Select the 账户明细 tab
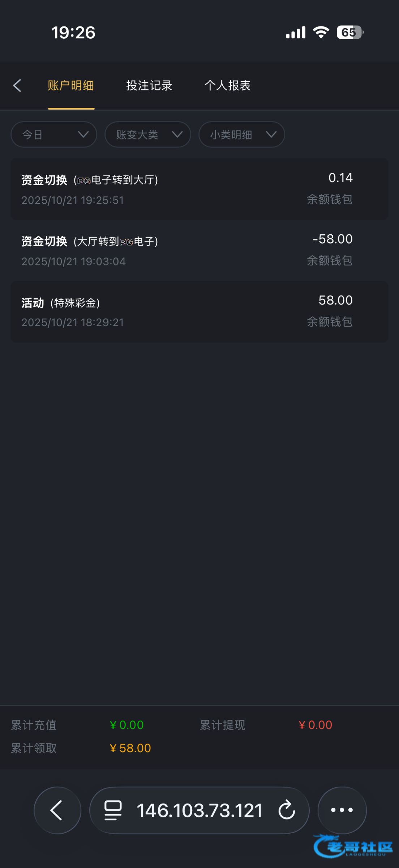This screenshot has width=399, height=868. 71,86
